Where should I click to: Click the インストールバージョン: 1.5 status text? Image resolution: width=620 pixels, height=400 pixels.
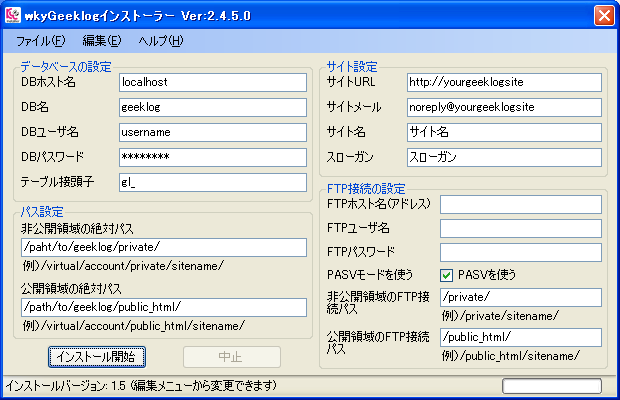tap(141, 385)
